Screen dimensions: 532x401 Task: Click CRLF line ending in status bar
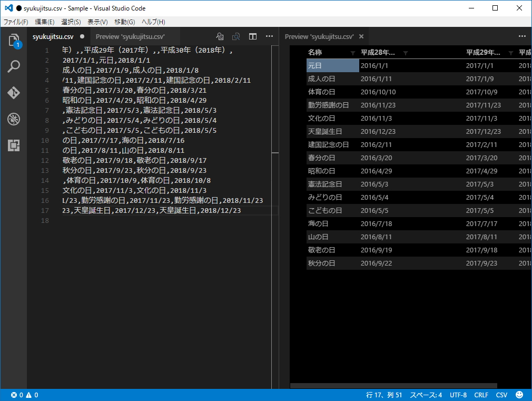(x=481, y=395)
